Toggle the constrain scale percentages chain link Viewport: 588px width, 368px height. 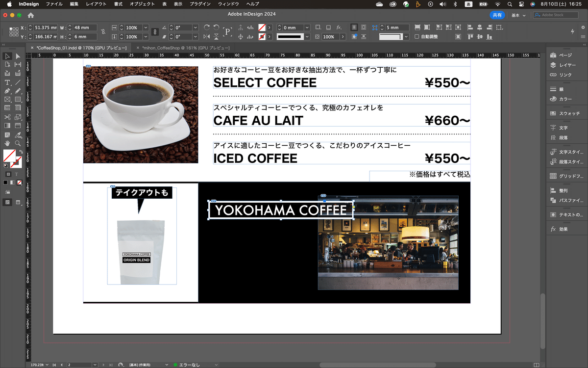point(155,32)
